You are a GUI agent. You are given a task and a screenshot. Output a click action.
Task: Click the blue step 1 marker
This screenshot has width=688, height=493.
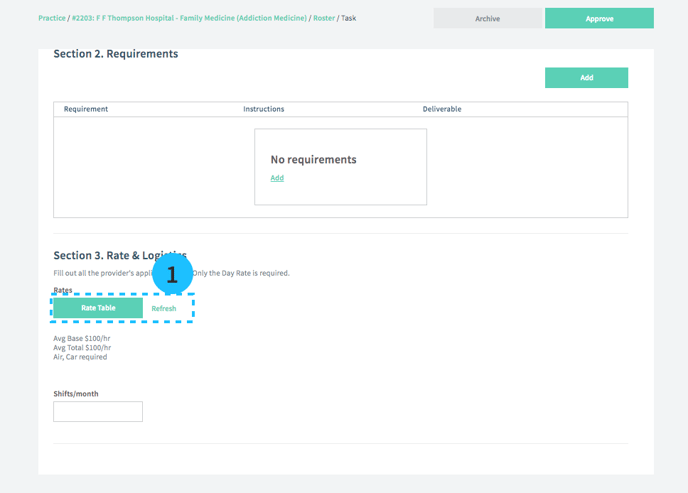click(x=171, y=275)
